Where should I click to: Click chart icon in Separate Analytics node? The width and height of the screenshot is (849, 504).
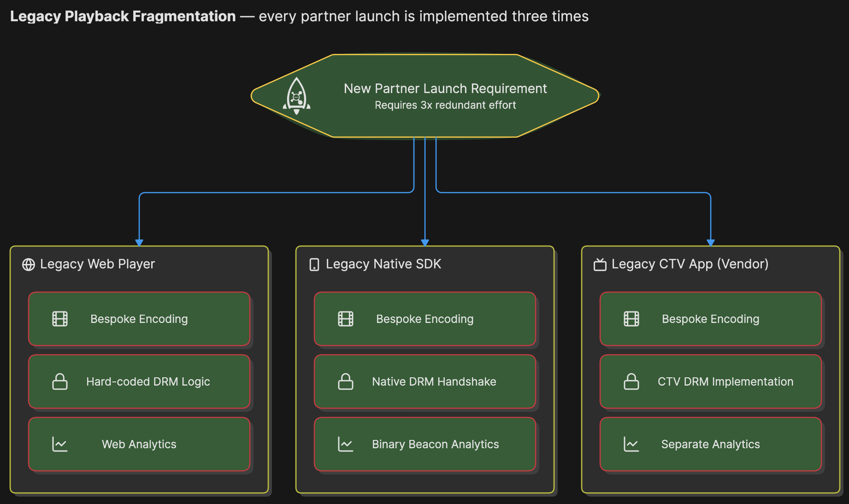coord(631,444)
